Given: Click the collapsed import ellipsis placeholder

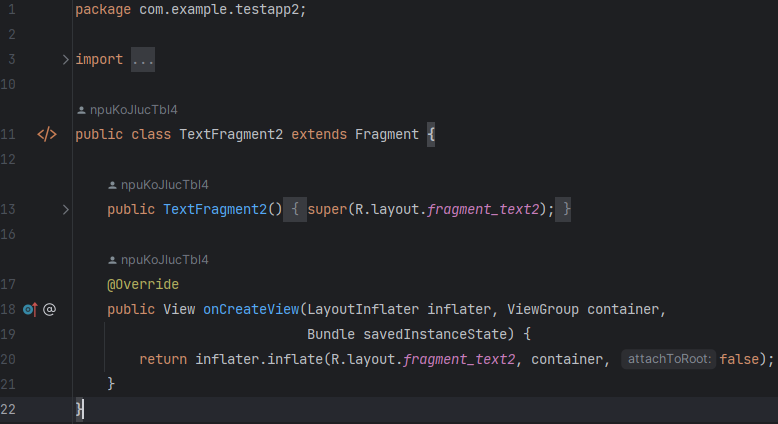Looking at the screenshot, I should pyautogui.click(x=143, y=60).
